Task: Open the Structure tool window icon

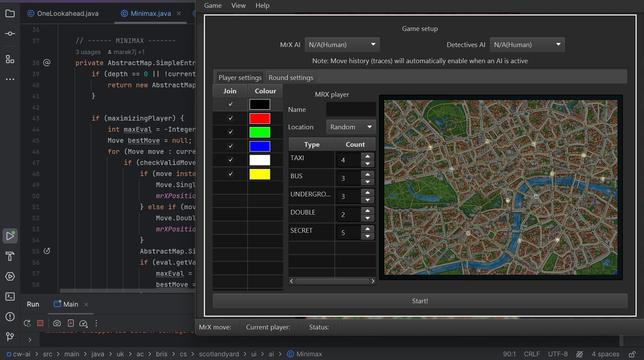Action: tap(10, 59)
